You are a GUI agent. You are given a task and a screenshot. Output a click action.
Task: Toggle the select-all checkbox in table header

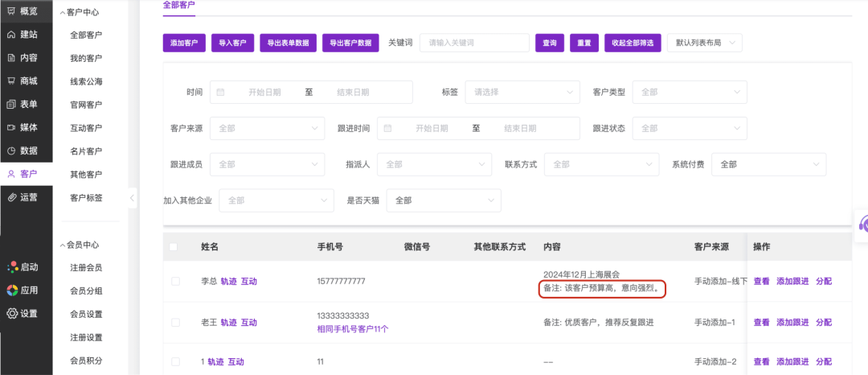coord(174,247)
